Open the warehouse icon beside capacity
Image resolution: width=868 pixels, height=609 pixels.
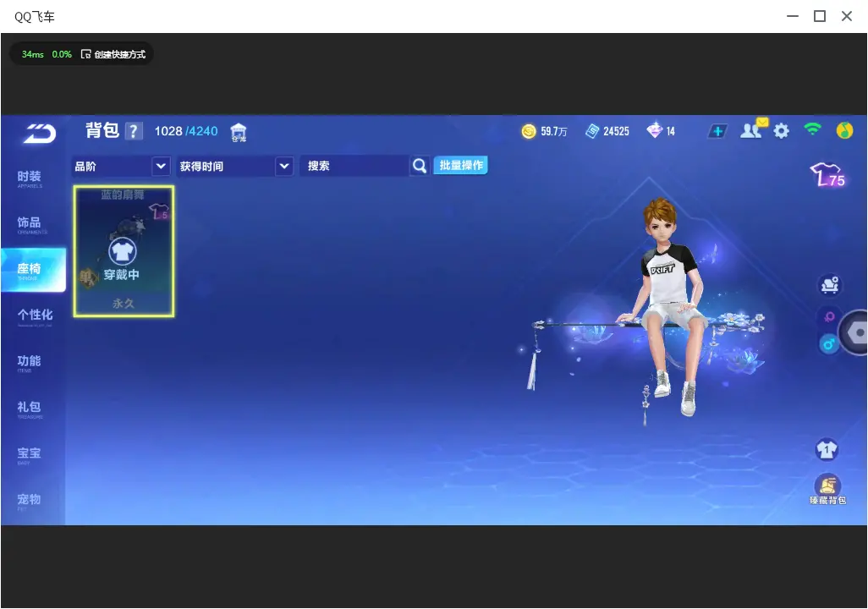239,132
